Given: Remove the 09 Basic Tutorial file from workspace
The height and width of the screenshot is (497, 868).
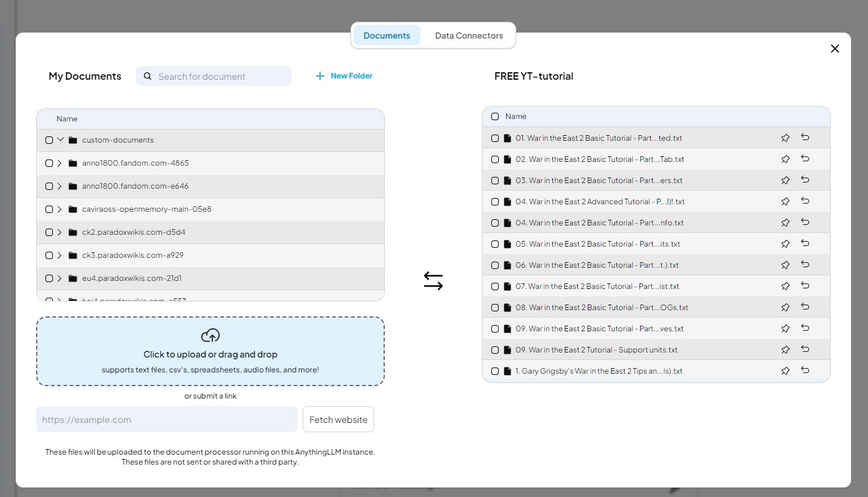Looking at the screenshot, I should [805, 328].
